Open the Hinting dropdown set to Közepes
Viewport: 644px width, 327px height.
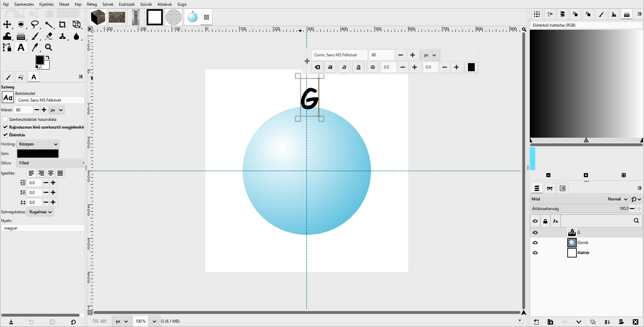coord(38,144)
